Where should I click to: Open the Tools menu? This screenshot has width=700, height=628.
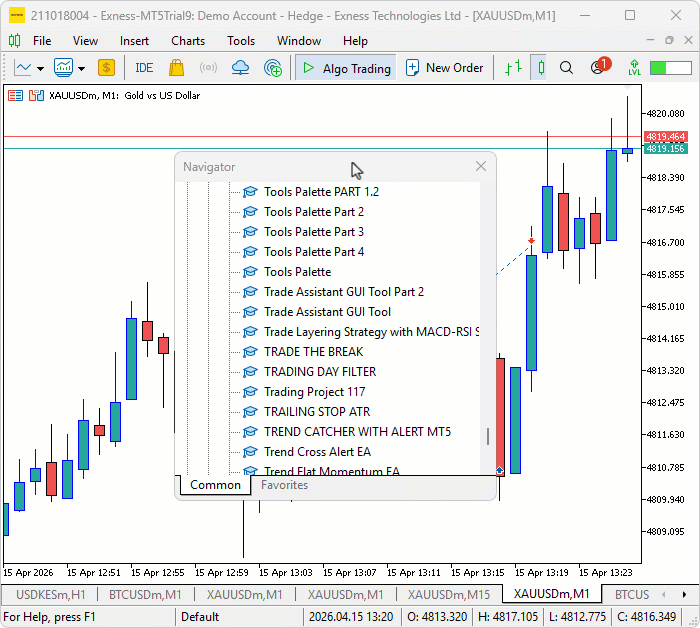[x=241, y=41]
